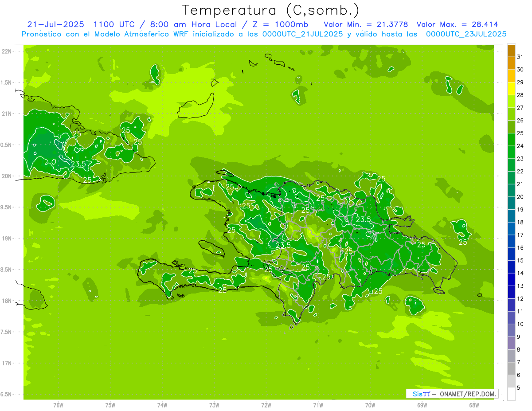
Task: Click the gray swatch between 6 and 7
Action: click(511, 369)
